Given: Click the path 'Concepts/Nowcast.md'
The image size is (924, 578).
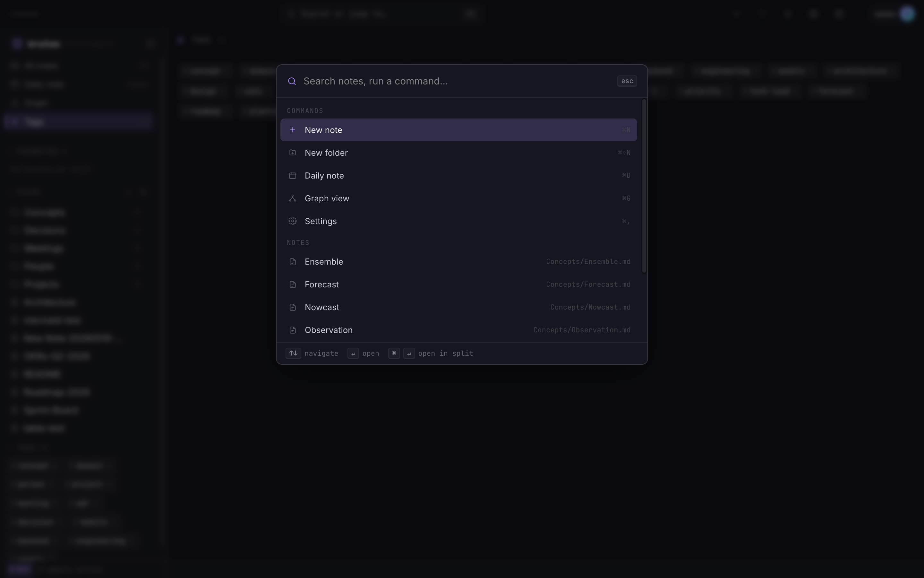Looking at the screenshot, I should coord(590,307).
